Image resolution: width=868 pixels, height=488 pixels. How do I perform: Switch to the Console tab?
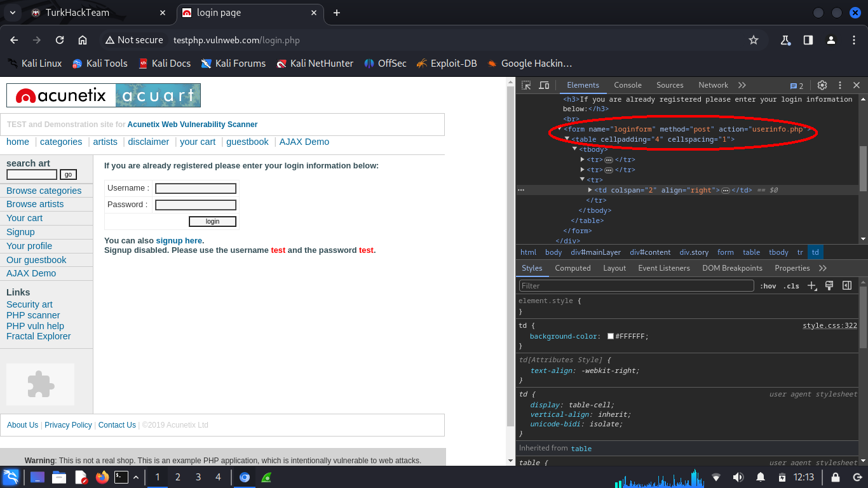click(x=628, y=85)
